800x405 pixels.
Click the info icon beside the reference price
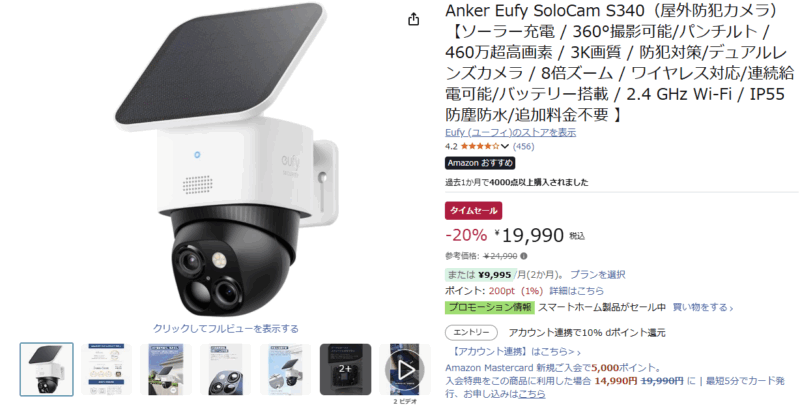(x=524, y=256)
